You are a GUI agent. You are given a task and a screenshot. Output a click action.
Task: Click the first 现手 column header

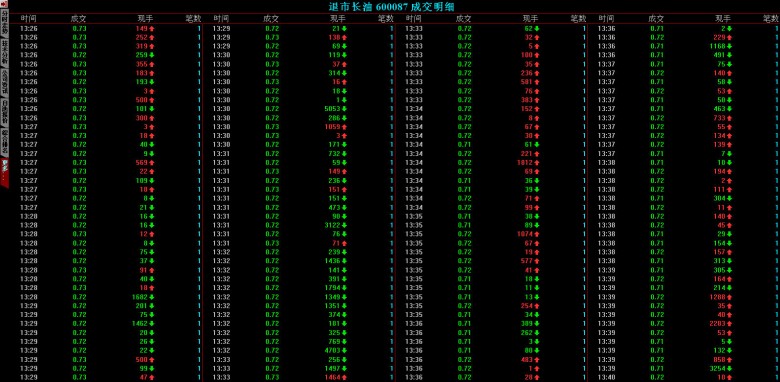(x=146, y=19)
